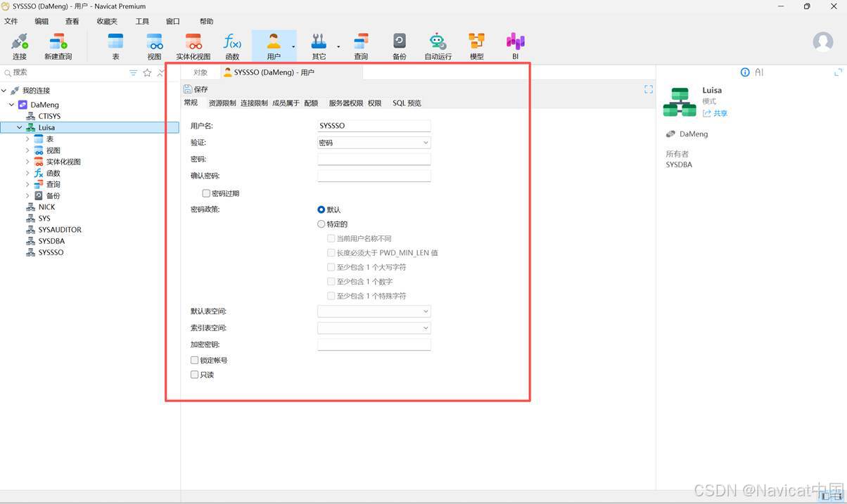Open the 模型 model toolbar icon
Viewport: 847px width, 504px height.
477,46
